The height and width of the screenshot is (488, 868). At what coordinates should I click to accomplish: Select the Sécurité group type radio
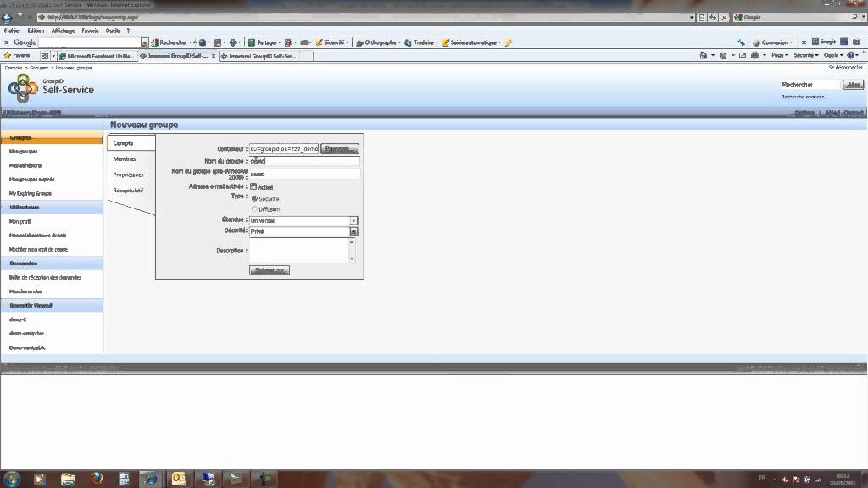[x=254, y=198]
